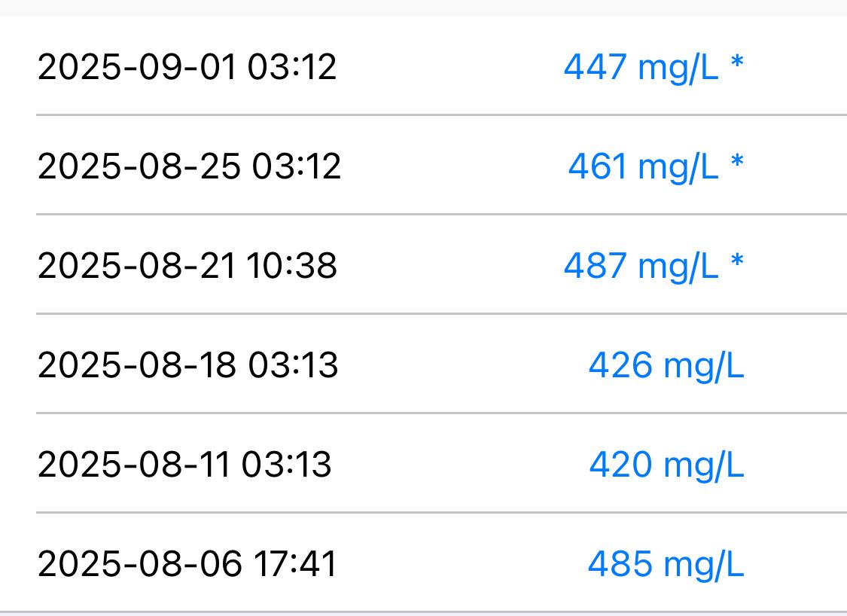The width and height of the screenshot is (847, 616).
Task: Select the 485 mg/L reading
Action: (666, 566)
